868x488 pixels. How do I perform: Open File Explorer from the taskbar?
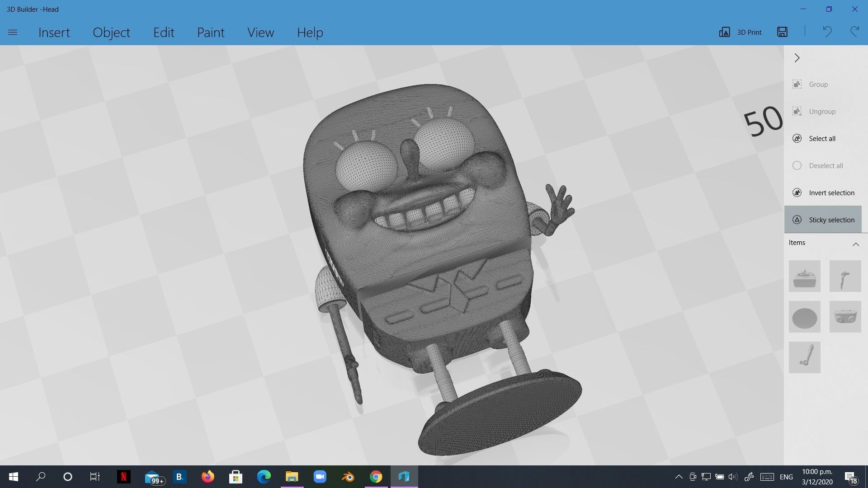[x=292, y=477]
